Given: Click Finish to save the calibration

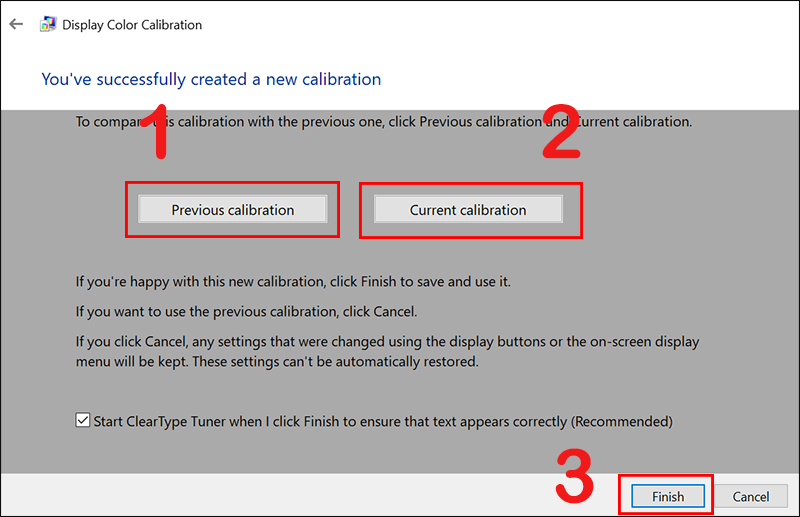Looking at the screenshot, I should coord(668,496).
